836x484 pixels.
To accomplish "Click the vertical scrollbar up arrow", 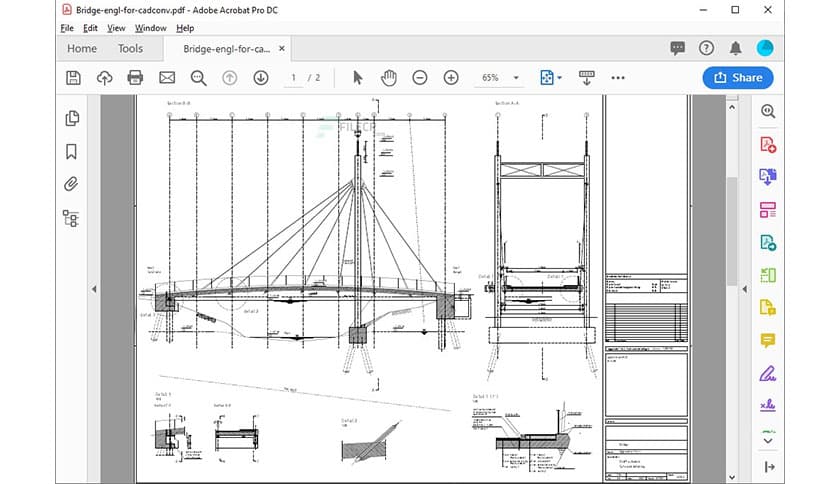I will (732, 107).
